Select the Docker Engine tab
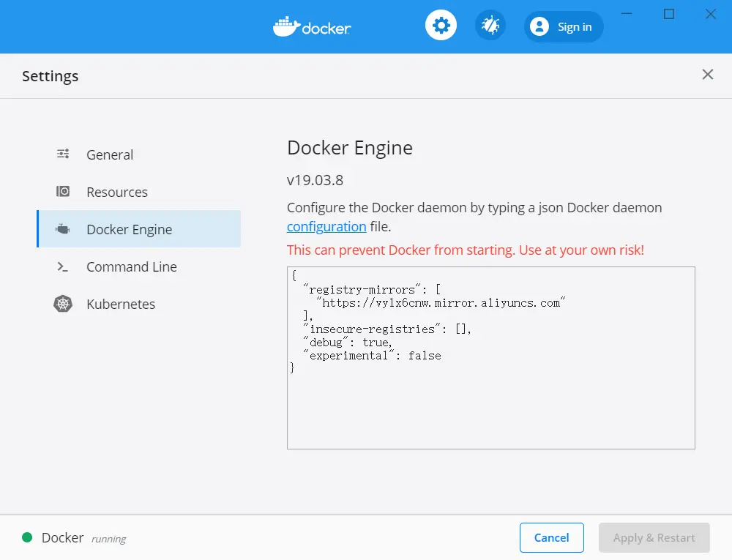This screenshot has width=732, height=560. 139,229
